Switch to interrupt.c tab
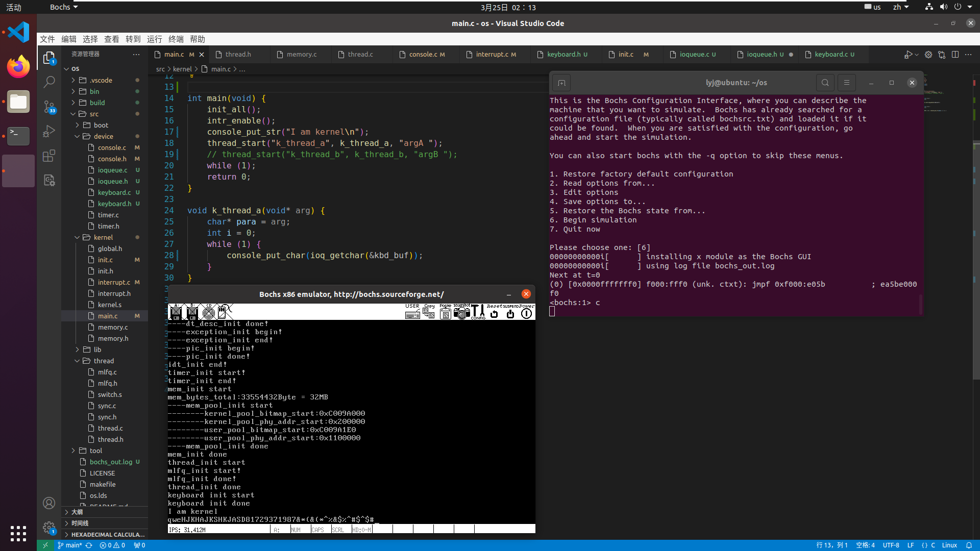Screen dimensions: 980x551 click(x=496, y=55)
